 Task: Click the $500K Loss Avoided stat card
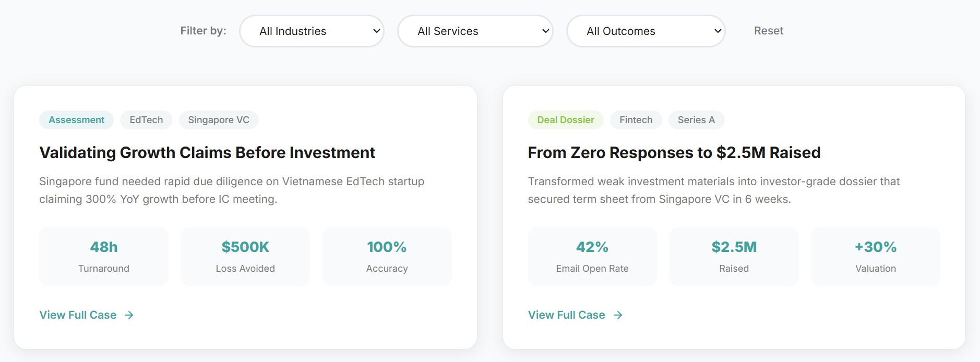click(245, 256)
